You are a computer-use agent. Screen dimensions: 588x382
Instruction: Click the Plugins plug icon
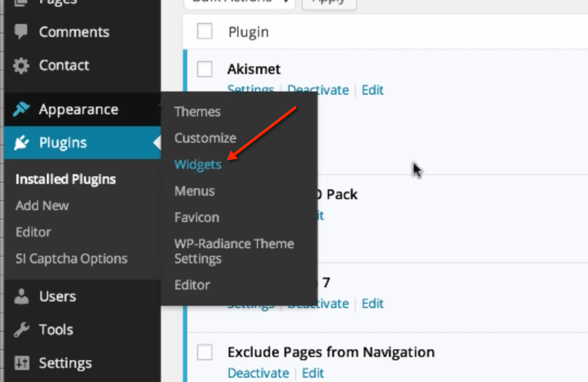pyautogui.click(x=21, y=143)
